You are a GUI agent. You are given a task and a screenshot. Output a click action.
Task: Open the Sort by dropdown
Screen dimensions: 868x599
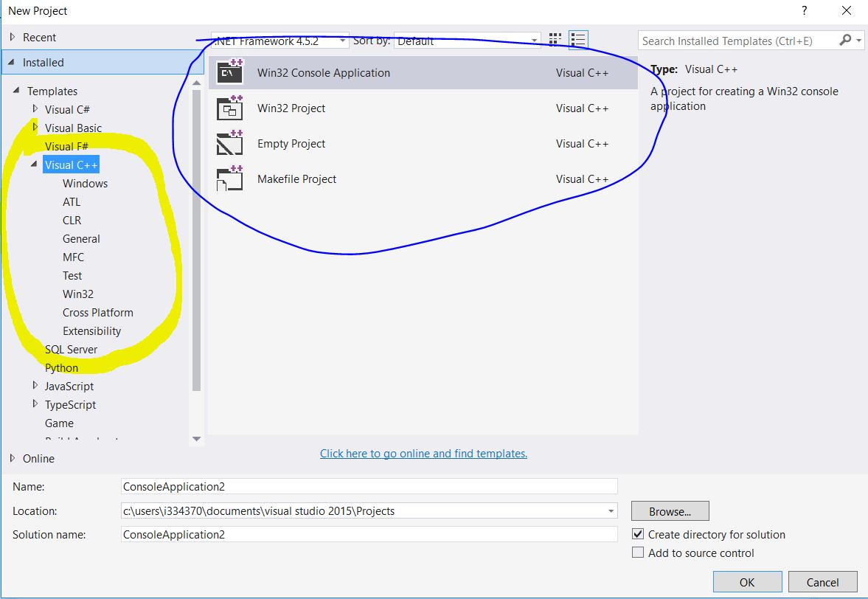468,41
